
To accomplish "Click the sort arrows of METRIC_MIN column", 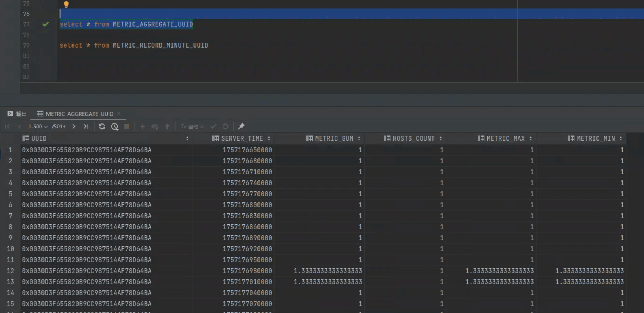I will pos(621,139).
